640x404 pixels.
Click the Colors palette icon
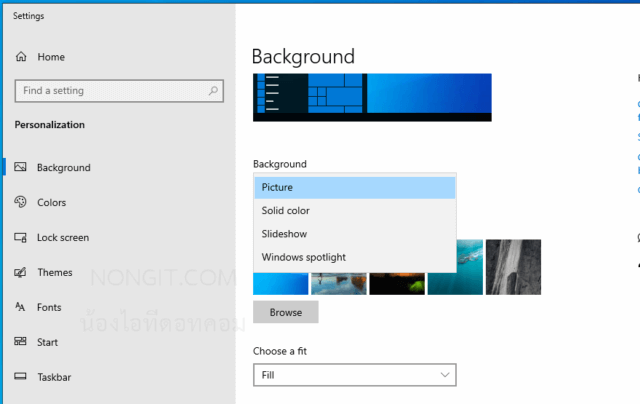coord(20,202)
